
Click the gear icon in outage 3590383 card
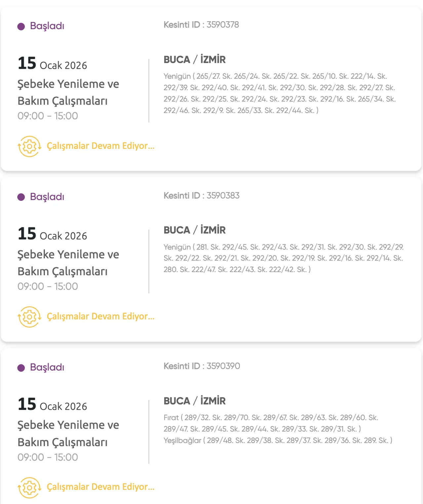(x=29, y=317)
